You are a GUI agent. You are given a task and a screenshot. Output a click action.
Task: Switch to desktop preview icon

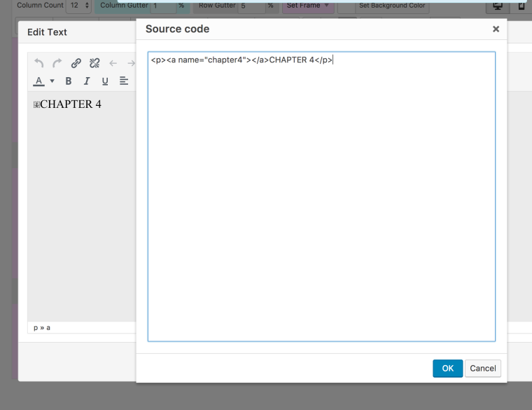(498, 6)
